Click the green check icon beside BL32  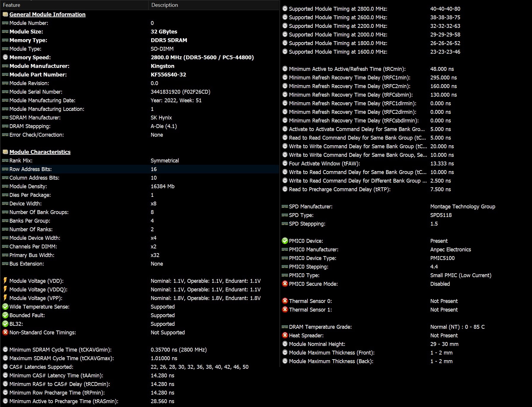5,324
